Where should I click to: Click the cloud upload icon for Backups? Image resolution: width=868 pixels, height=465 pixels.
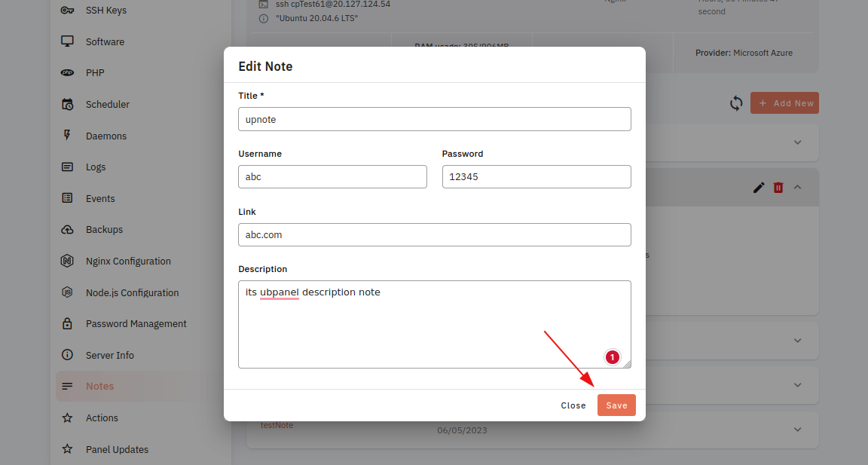(67, 229)
